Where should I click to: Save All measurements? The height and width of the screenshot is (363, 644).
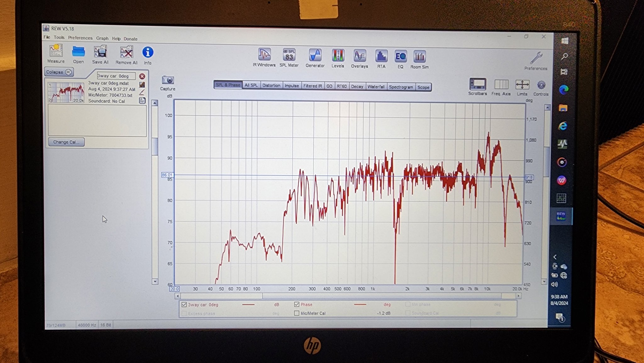pyautogui.click(x=100, y=55)
